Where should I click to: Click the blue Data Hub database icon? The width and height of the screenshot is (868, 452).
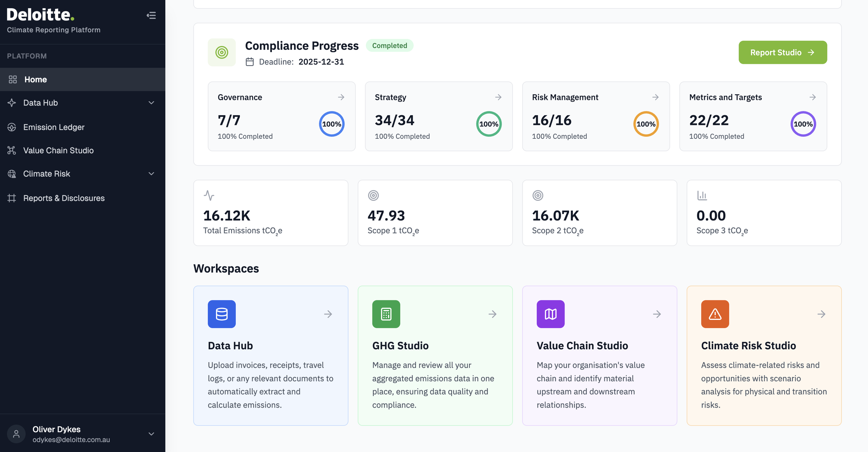(222, 314)
